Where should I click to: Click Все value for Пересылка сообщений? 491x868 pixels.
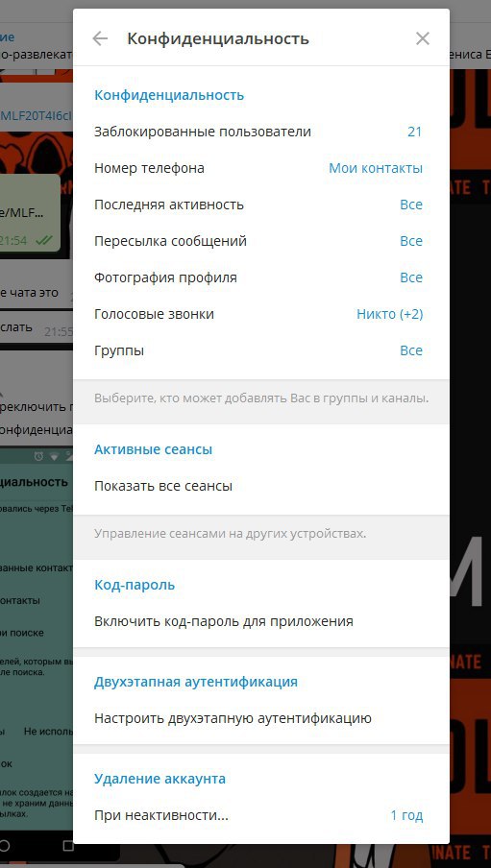411,241
